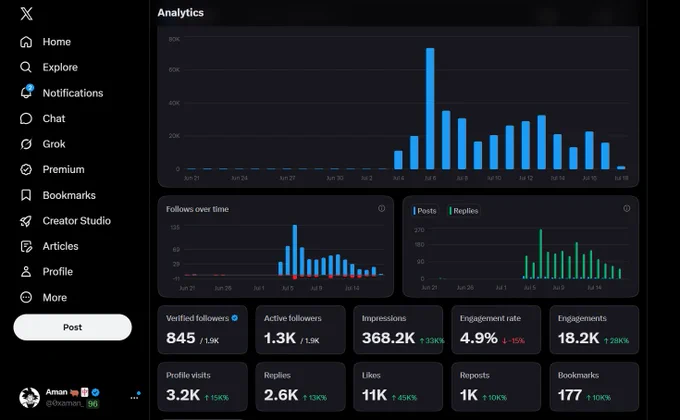Click tallest blue bar in Follows chart
The image size is (680, 420).
coord(295,250)
